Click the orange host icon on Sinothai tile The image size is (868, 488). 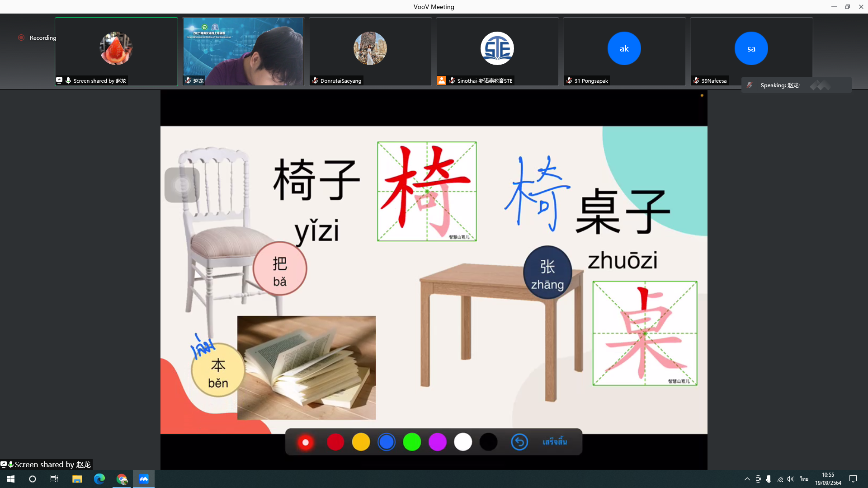point(442,80)
